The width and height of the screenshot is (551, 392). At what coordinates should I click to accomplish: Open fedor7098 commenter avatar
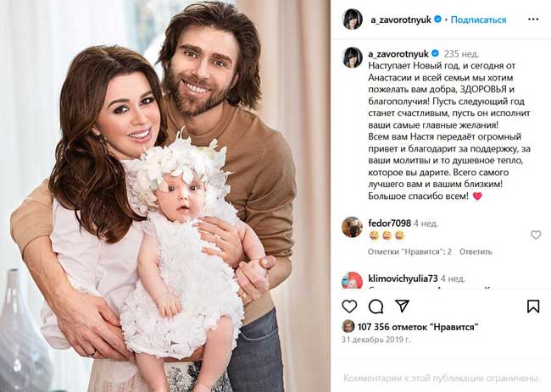pos(352,227)
